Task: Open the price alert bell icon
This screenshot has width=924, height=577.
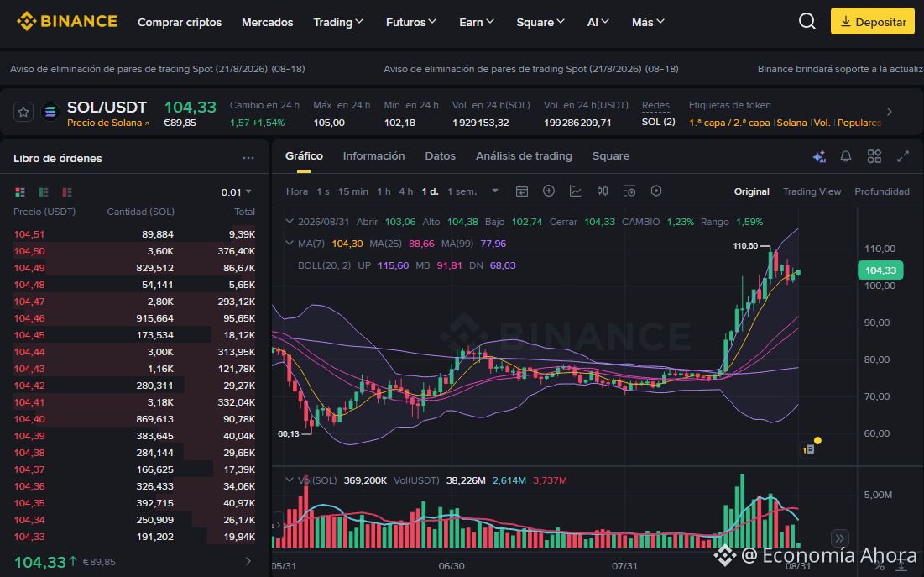Action: click(x=846, y=156)
